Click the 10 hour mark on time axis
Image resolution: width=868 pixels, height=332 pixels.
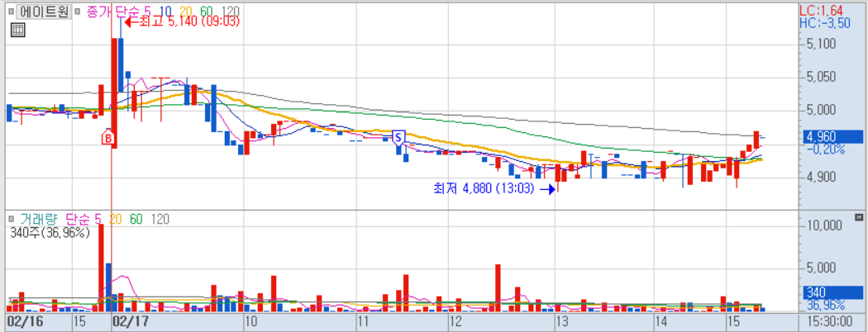[250, 321]
